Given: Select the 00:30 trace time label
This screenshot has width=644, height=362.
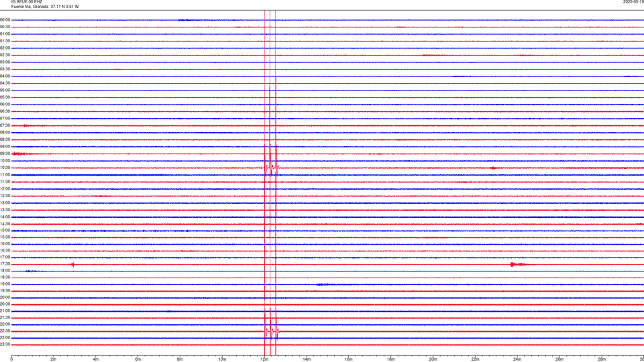Looking at the screenshot, I should [x=5, y=27].
